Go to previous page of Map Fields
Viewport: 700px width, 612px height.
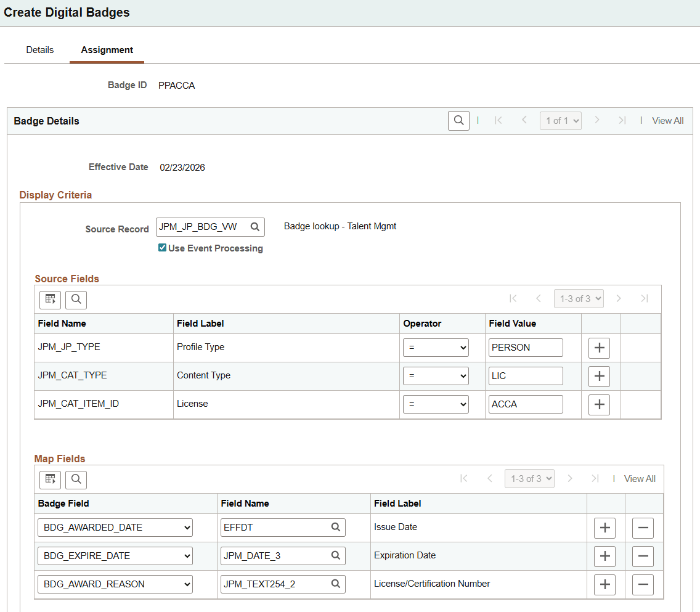490,478
